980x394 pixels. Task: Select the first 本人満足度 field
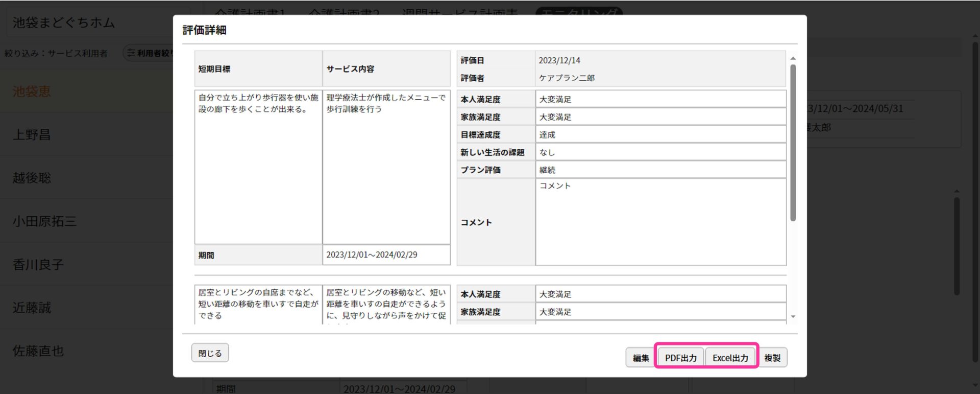(x=660, y=99)
